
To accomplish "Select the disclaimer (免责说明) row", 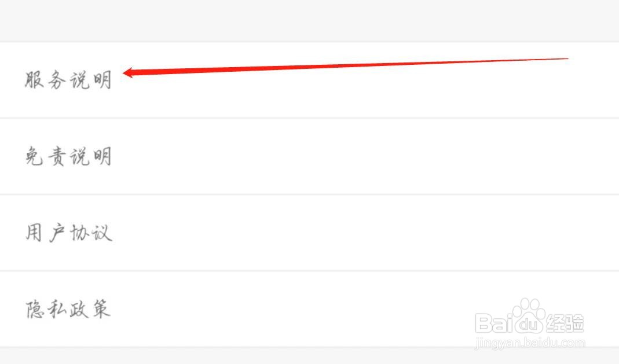I will point(309,156).
